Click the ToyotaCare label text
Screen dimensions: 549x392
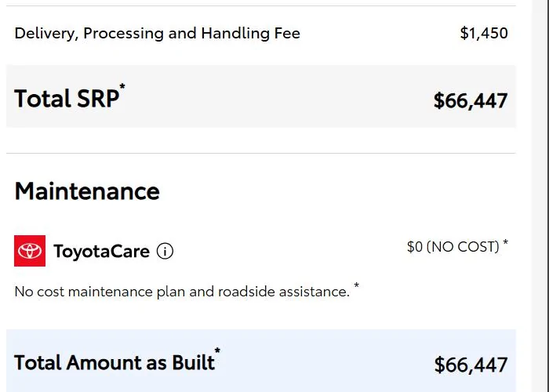point(101,252)
